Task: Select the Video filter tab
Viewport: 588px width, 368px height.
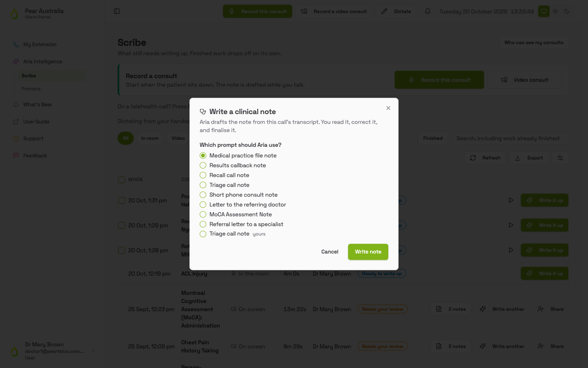Action: click(x=178, y=138)
